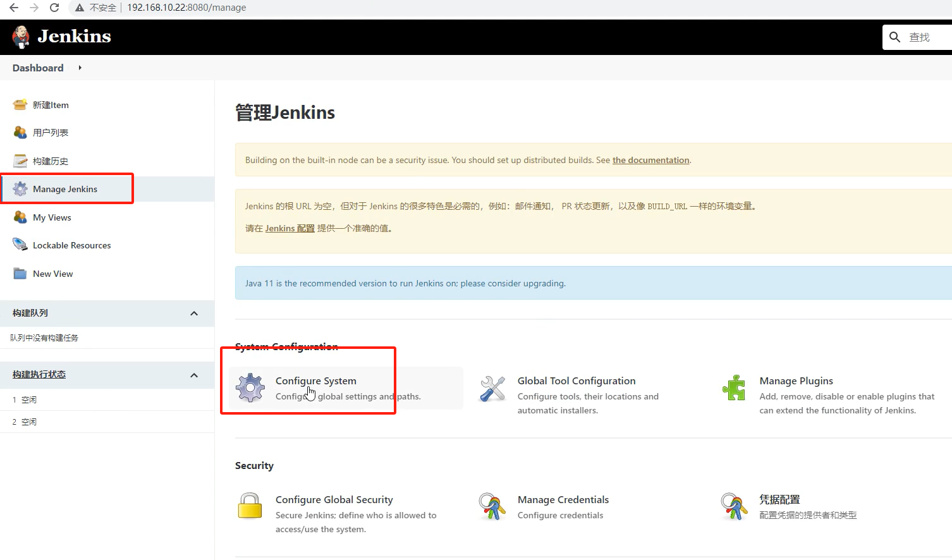
Task: Collapse the 构建执行状态 panel chevron
Action: pos(194,375)
